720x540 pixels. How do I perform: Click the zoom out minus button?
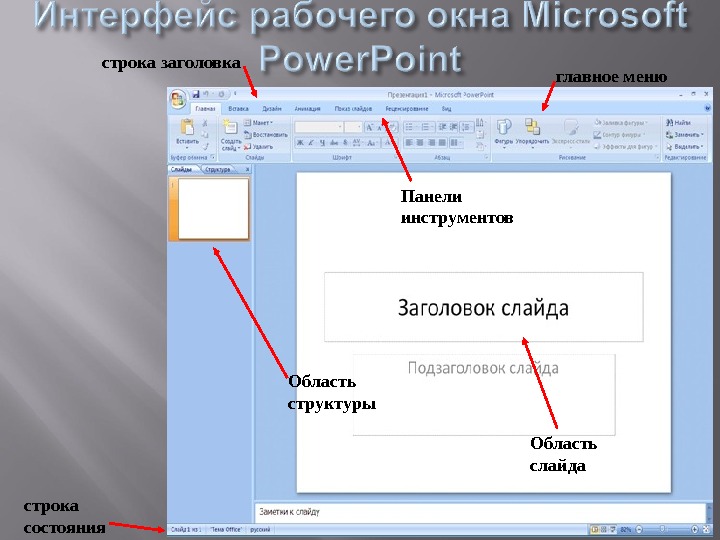[639, 529]
